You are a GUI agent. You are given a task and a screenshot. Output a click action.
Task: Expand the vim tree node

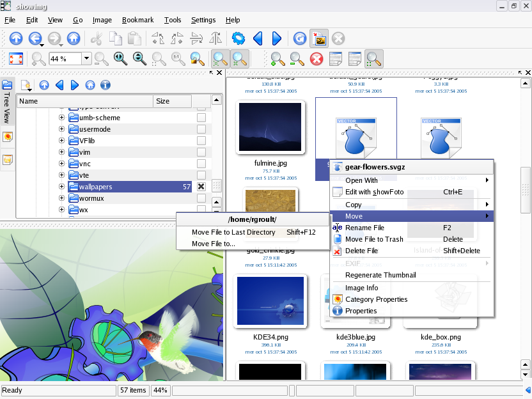click(61, 152)
